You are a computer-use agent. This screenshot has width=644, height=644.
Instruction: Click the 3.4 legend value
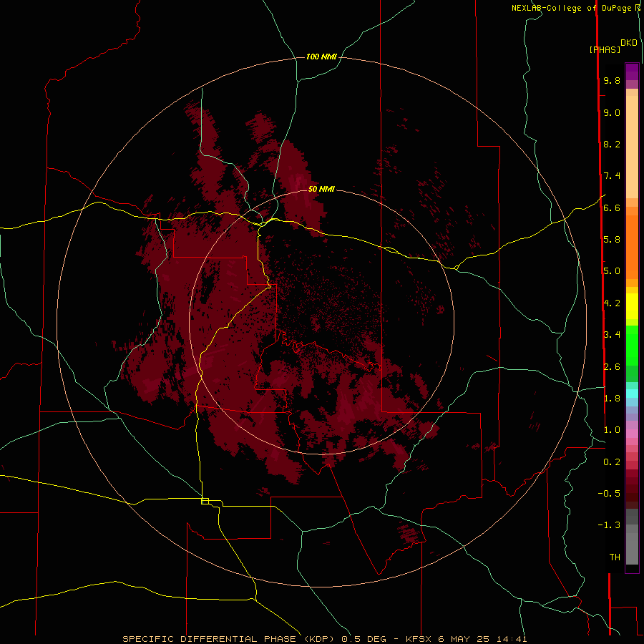pos(612,334)
